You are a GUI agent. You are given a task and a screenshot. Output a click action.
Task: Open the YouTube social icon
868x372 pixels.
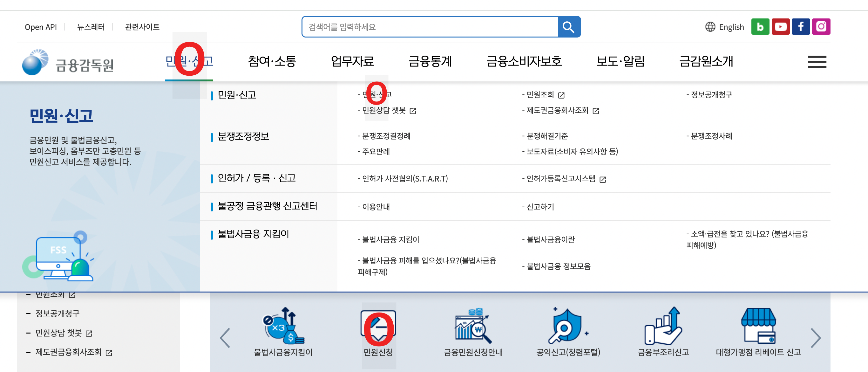point(780,27)
